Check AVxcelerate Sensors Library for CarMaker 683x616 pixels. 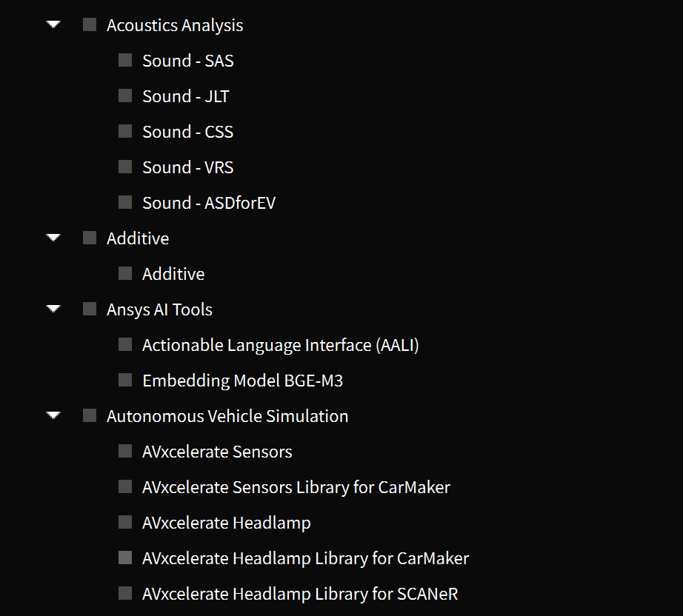[125, 486]
